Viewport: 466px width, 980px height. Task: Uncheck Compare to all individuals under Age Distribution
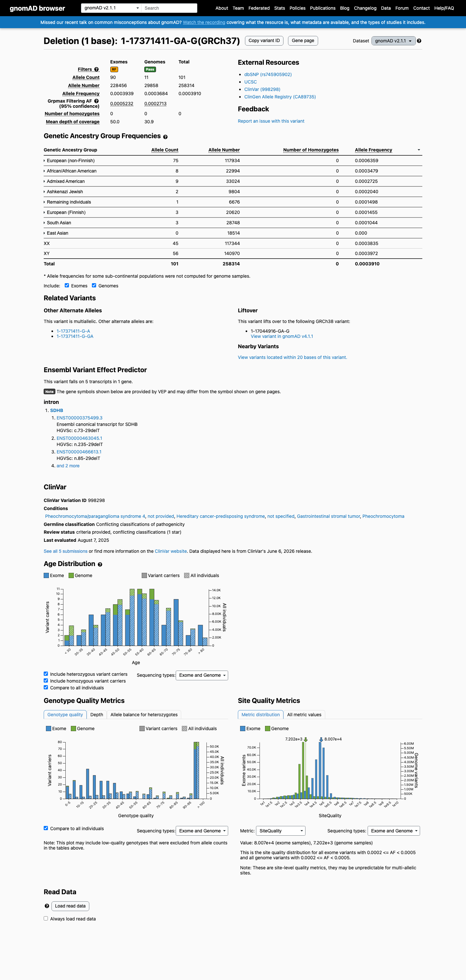[x=46, y=687]
